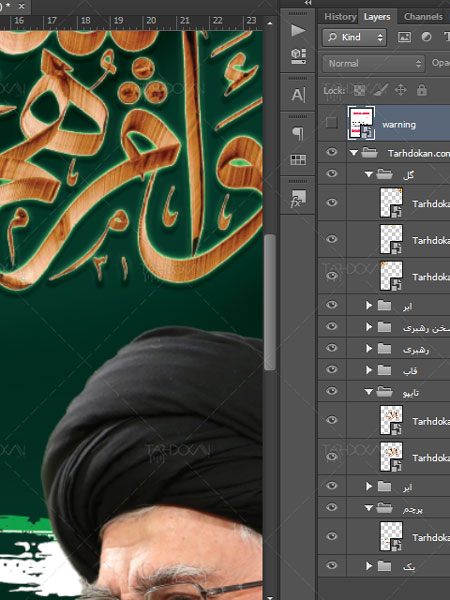Hide the پرچم group
Viewport: 450px width, 600px height.
point(331,507)
